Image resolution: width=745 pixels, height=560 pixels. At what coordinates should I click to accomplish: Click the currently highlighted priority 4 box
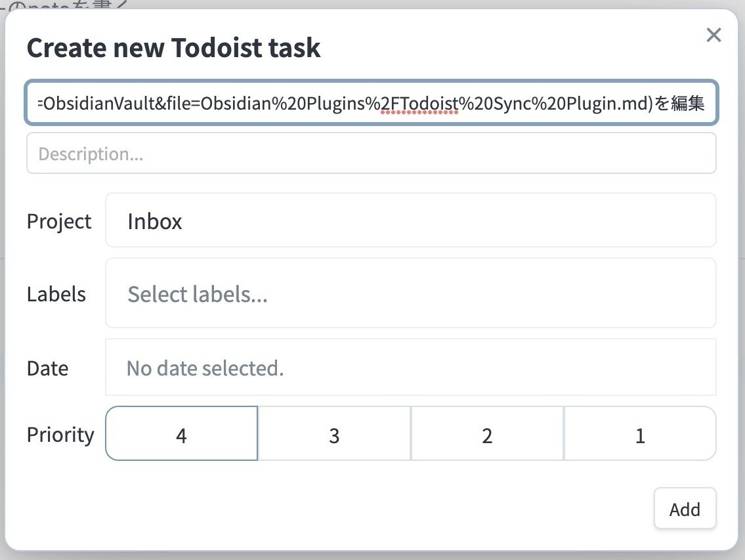click(181, 433)
